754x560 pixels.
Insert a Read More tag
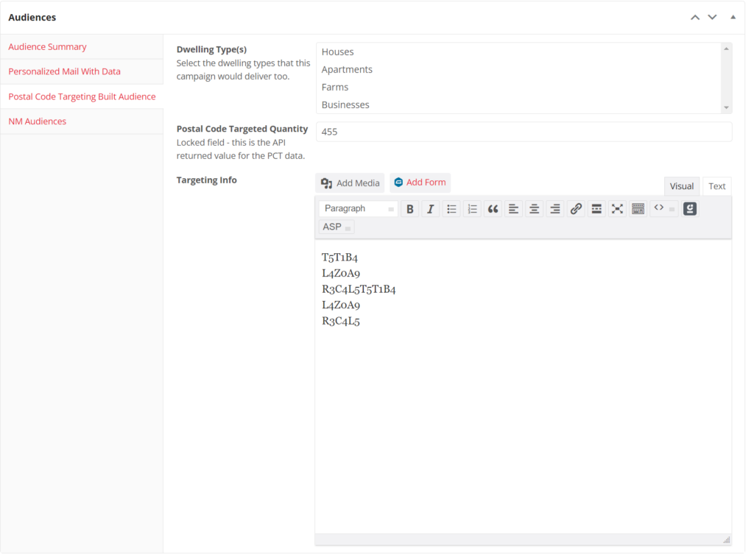click(x=596, y=209)
